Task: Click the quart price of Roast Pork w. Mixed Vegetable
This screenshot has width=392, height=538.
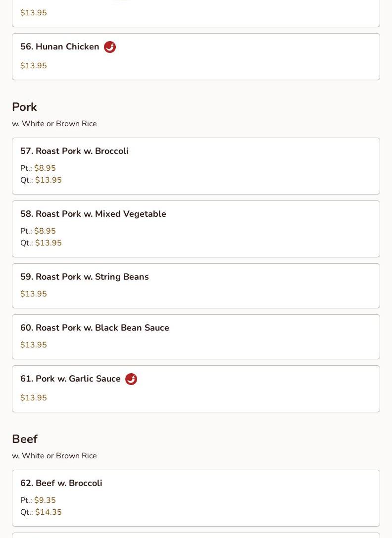Action: pos(49,243)
